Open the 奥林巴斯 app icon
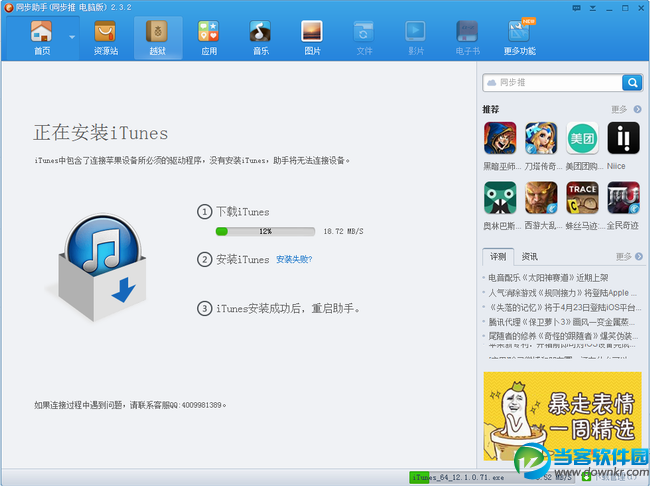The image size is (650, 486). [500, 197]
